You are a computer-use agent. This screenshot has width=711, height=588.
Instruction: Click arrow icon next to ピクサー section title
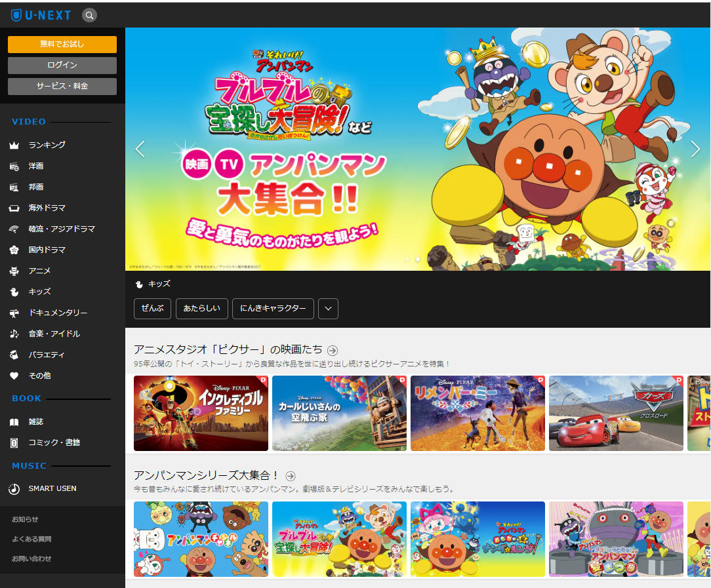(x=333, y=350)
